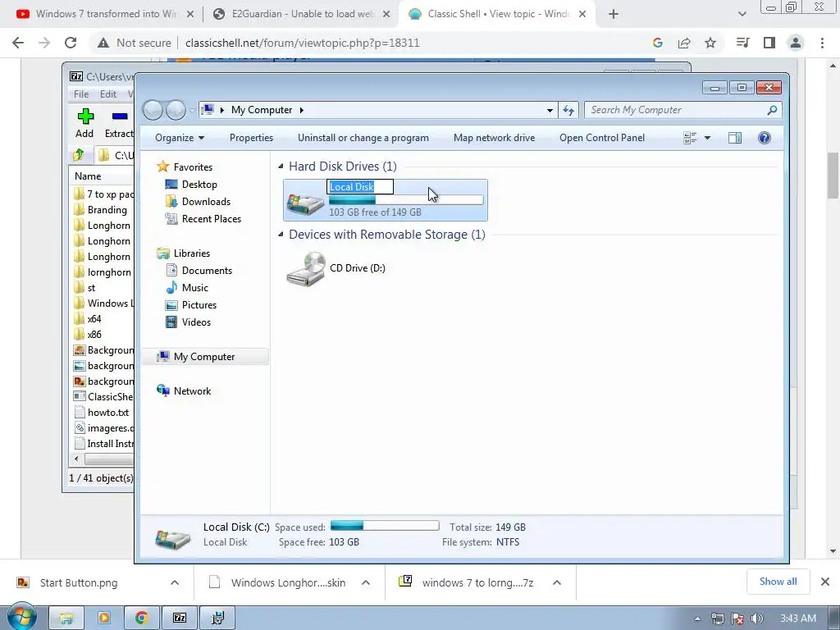Click Open Control Panel
Viewport: 840px width, 630px height.
coord(602,138)
